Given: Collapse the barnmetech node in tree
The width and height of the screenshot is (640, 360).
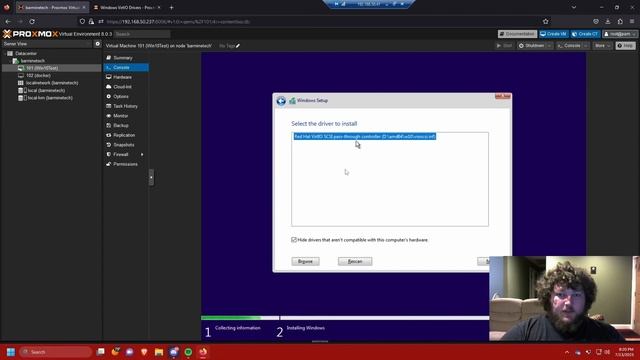Looking at the screenshot, I should point(11,61).
